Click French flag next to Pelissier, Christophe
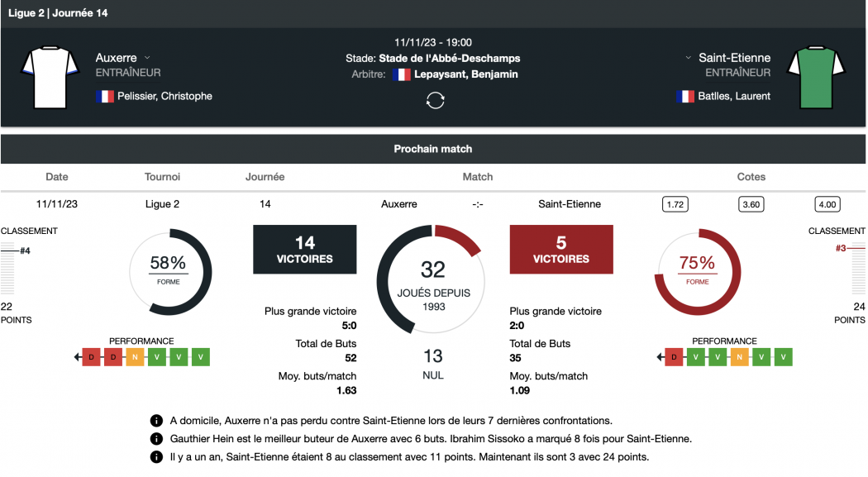 point(105,96)
